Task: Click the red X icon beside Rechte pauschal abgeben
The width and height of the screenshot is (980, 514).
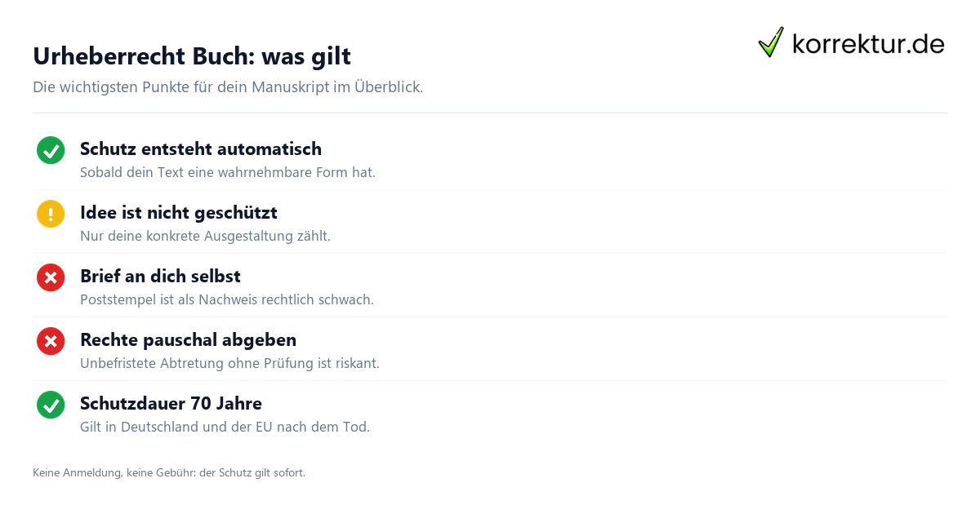Action: [x=51, y=341]
